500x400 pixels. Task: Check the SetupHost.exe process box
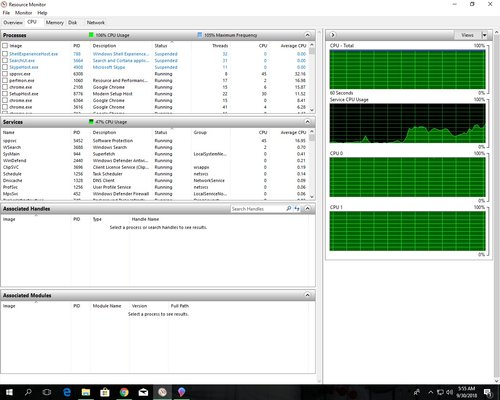click(5, 94)
